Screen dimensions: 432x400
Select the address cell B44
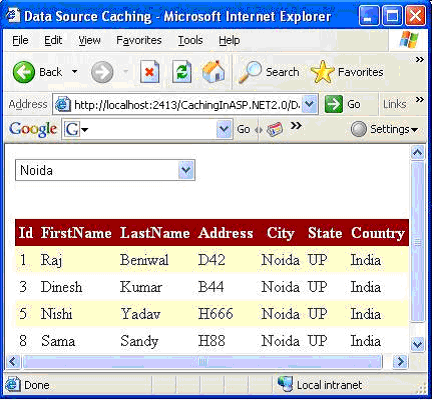211,287
